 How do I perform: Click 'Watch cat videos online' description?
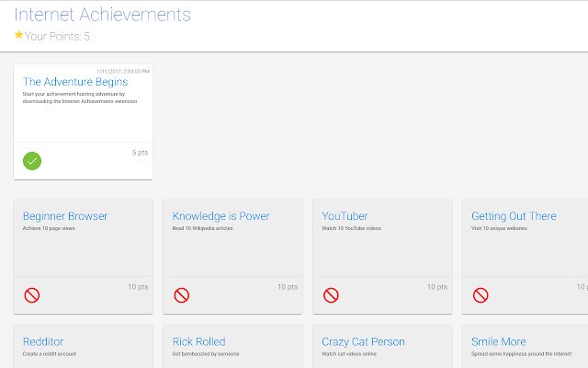(x=349, y=353)
